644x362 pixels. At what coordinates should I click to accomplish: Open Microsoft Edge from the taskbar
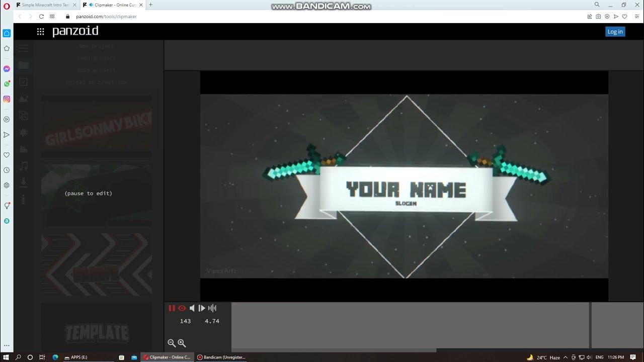(x=55, y=357)
